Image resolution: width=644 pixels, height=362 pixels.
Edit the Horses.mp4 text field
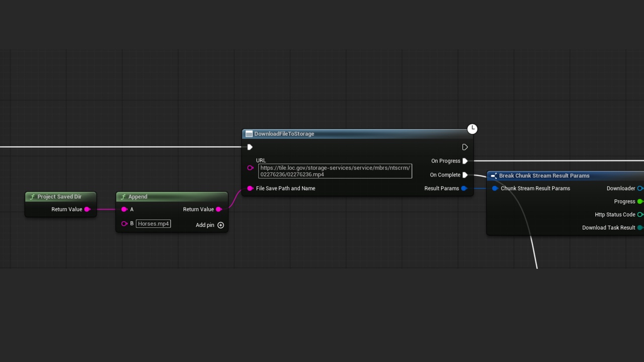[x=153, y=224]
